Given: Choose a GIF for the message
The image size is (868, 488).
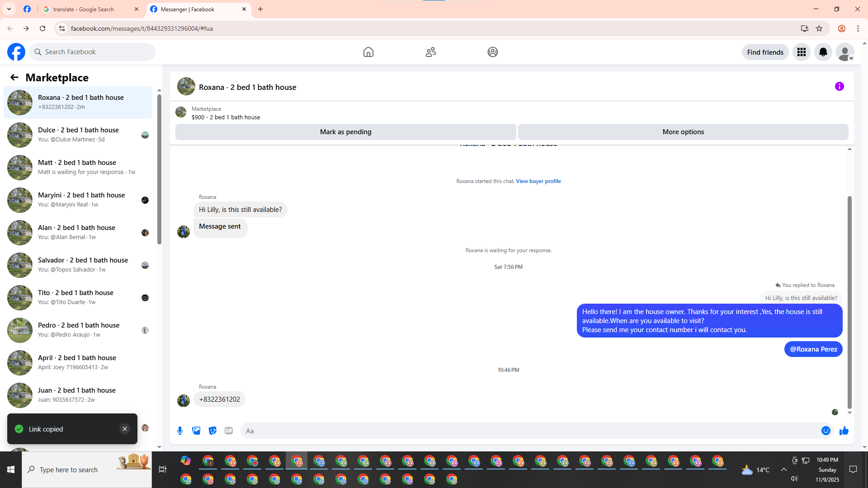Looking at the screenshot, I should 229,431.
